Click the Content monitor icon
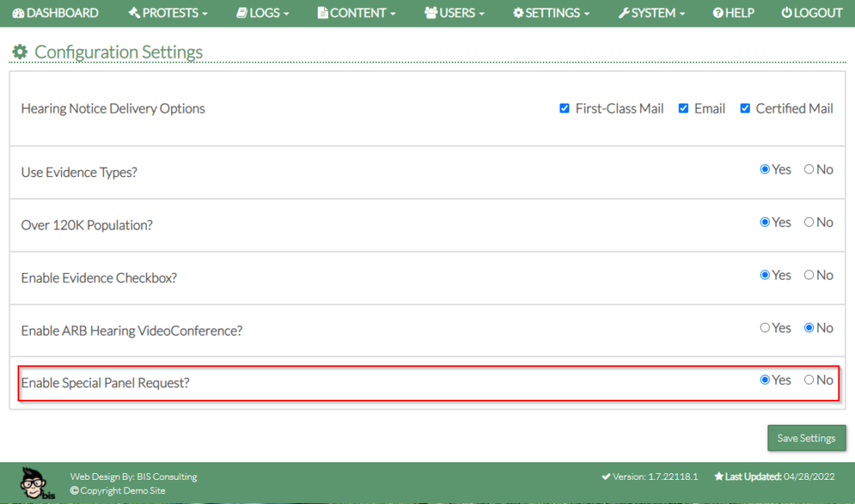 click(323, 13)
